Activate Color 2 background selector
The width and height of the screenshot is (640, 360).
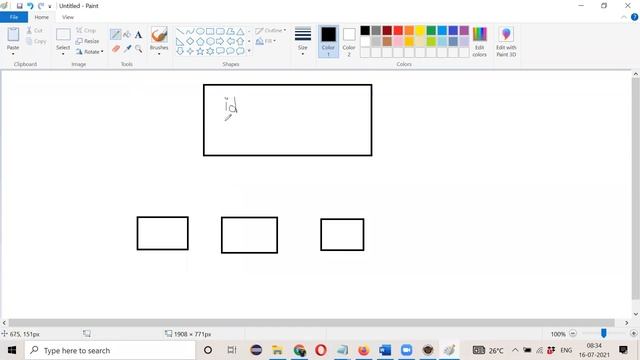click(x=349, y=41)
